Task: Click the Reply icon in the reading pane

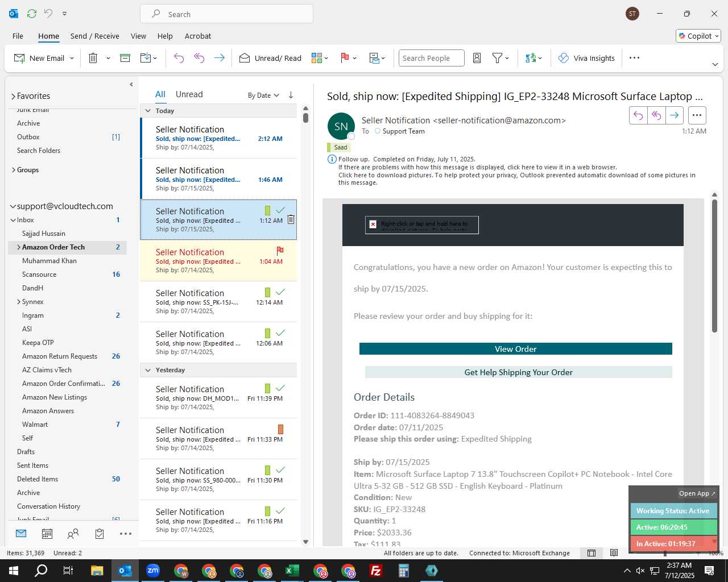Action: tap(638, 115)
